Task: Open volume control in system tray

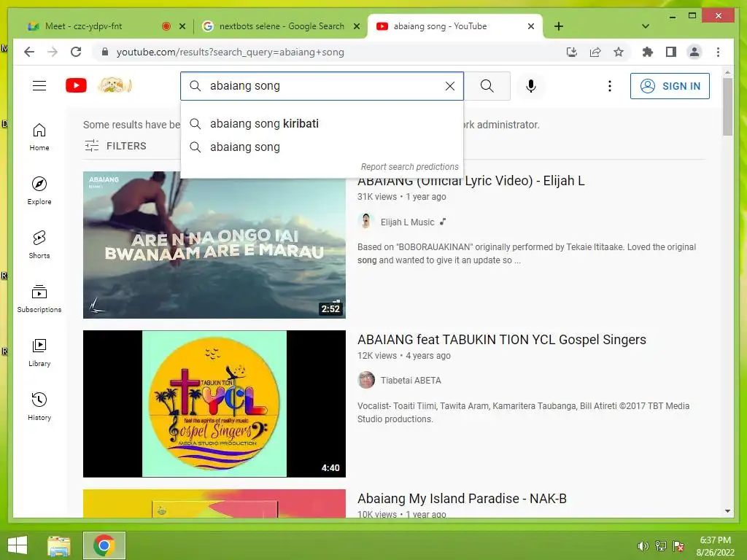Action: [643, 546]
